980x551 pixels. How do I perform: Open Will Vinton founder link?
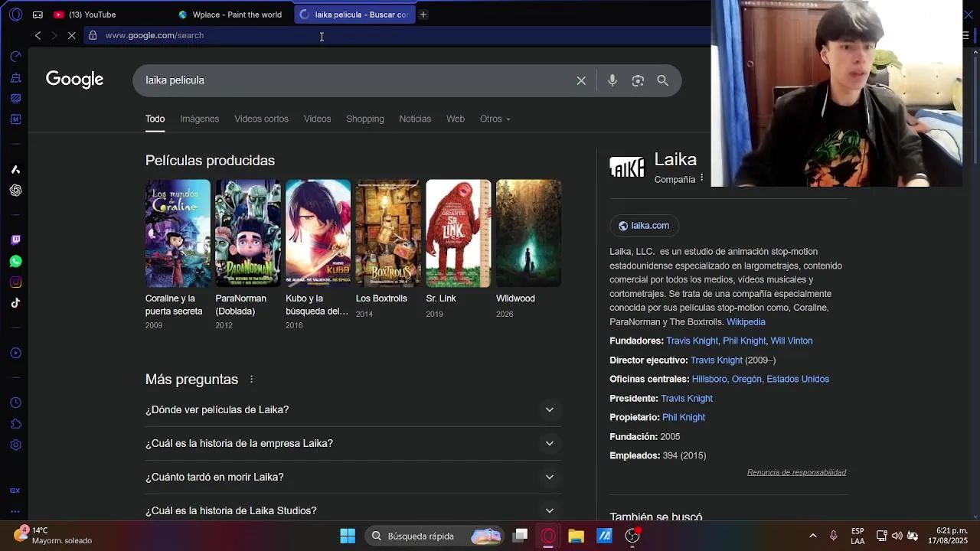[x=792, y=341]
